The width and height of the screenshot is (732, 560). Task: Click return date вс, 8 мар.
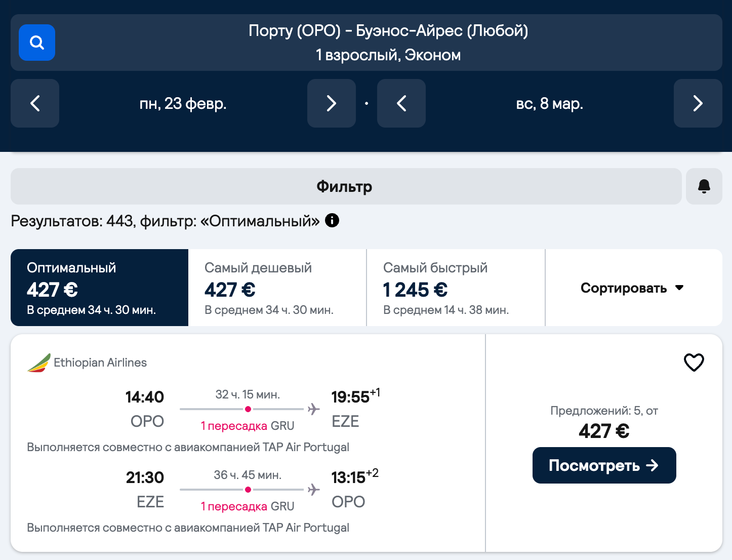point(549,103)
